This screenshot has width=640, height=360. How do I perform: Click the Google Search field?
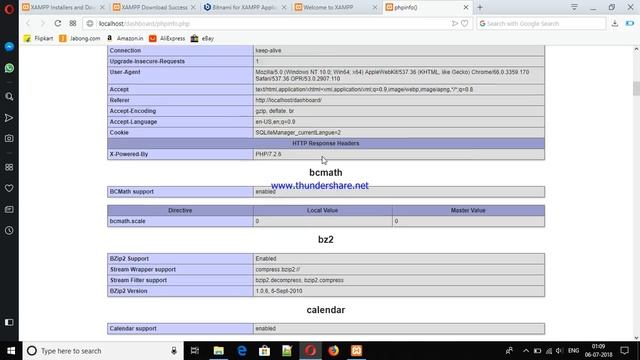pos(541,24)
